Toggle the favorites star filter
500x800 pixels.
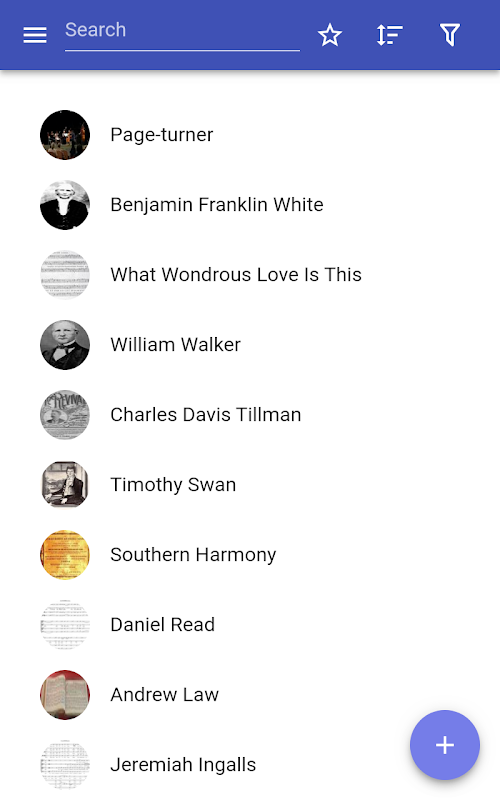point(330,35)
